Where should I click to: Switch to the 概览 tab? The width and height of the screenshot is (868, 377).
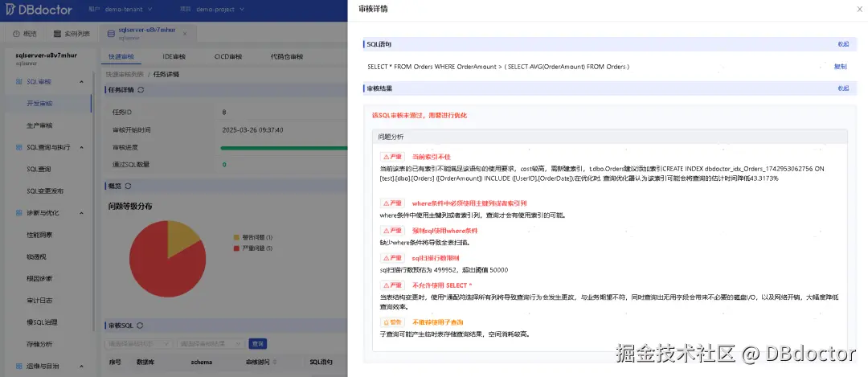24,34
